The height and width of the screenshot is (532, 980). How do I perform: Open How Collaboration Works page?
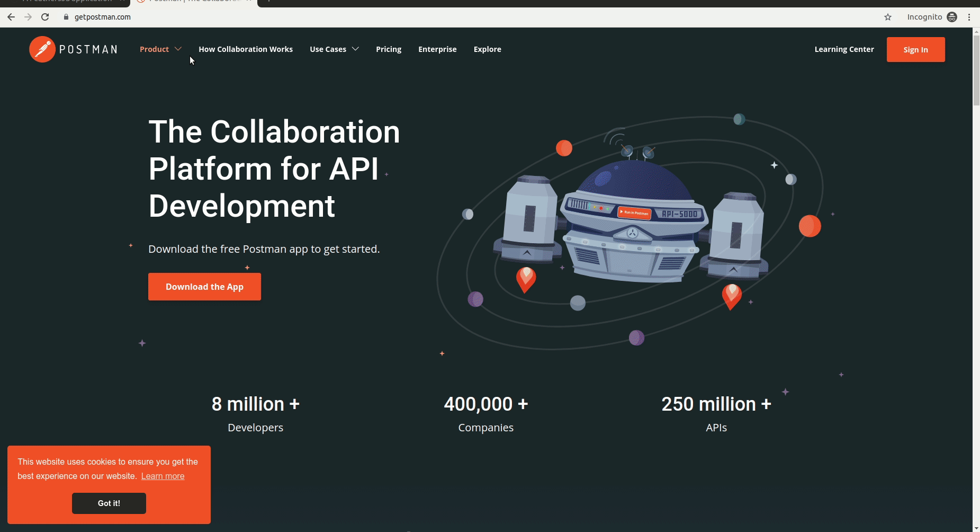click(246, 49)
